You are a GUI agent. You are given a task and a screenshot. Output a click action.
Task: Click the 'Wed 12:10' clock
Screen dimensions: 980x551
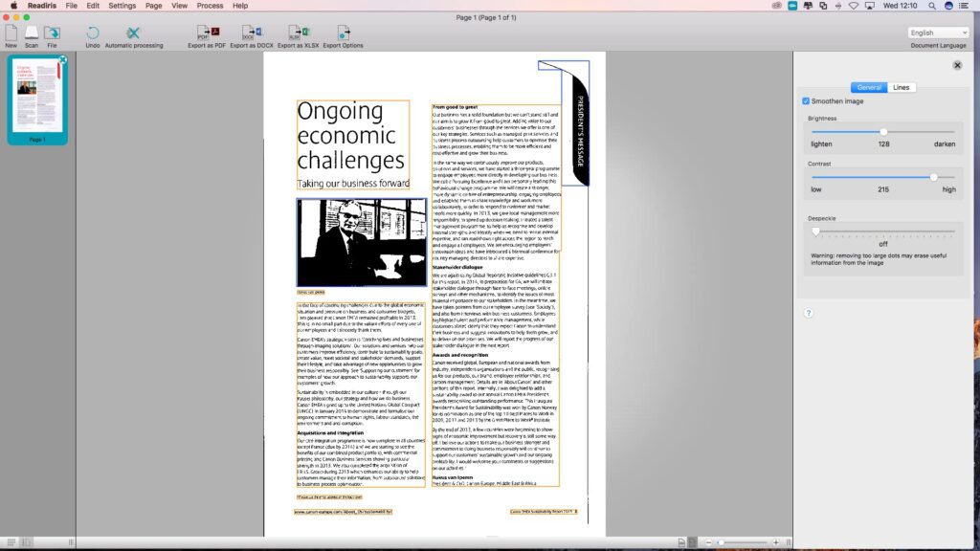tap(900, 6)
